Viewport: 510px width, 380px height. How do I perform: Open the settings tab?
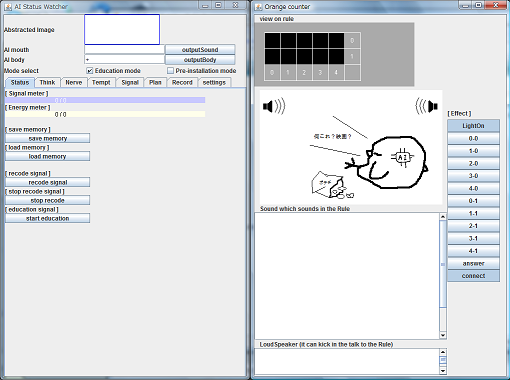tap(214, 82)
